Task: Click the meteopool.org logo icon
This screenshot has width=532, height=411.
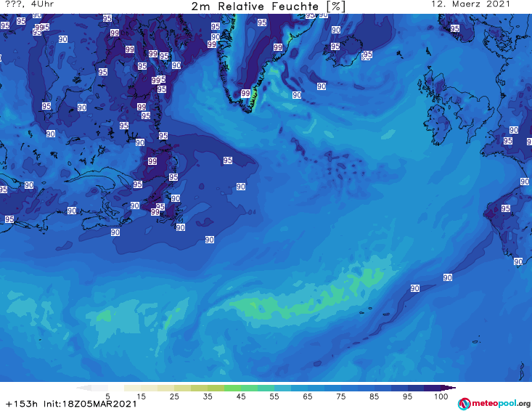Action: pos(464,404)
